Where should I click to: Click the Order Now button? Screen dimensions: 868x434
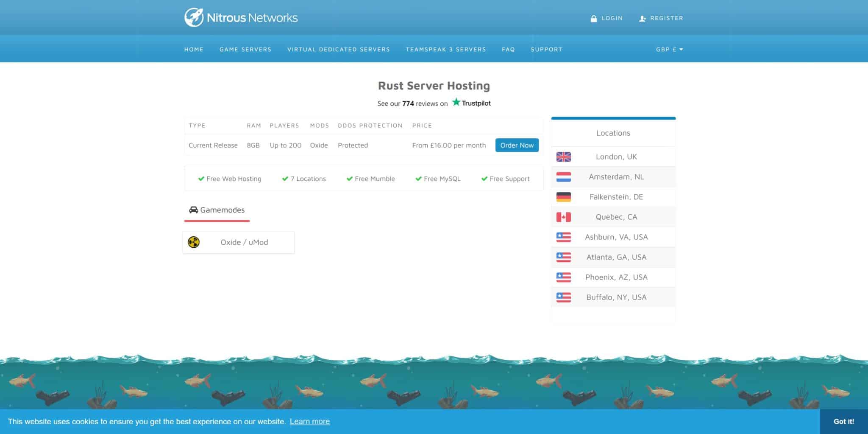point(517,145)
